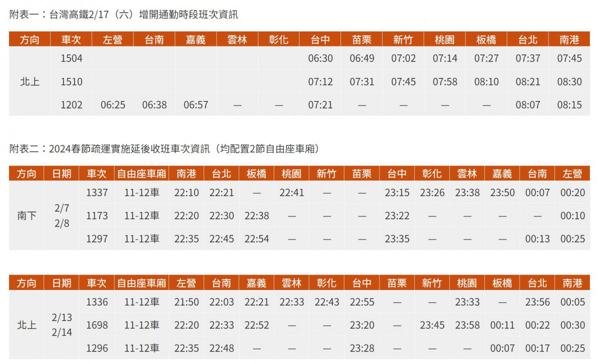Click the 附表一 title about 2/17 commuter trains
This screenshot has width=600, height=364.
pos(124,14)
